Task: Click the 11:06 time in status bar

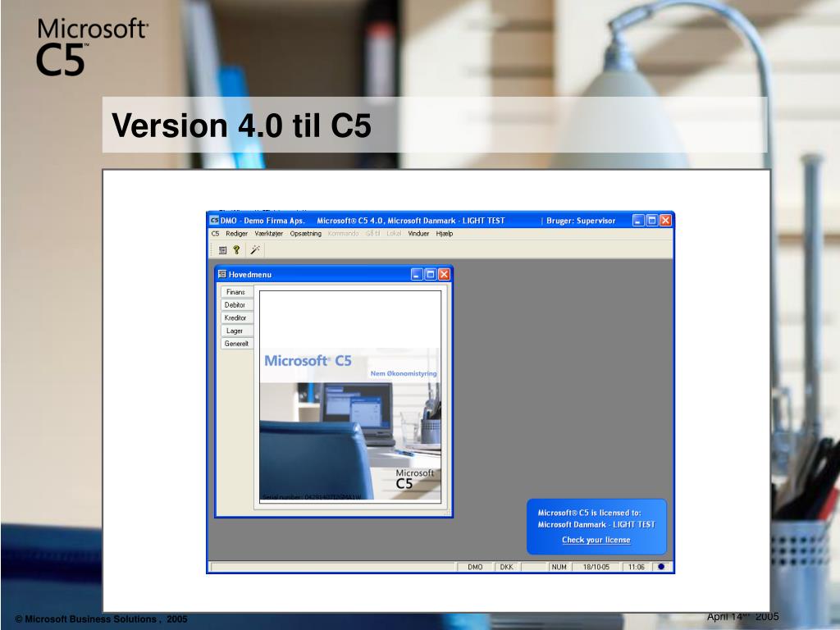Action: point(637,567)
